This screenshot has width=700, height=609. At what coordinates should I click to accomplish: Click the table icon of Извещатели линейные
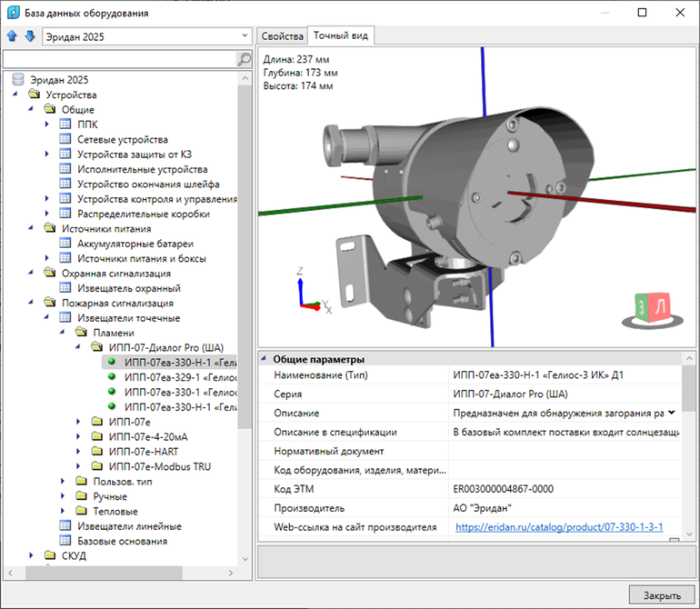(65, 525)
